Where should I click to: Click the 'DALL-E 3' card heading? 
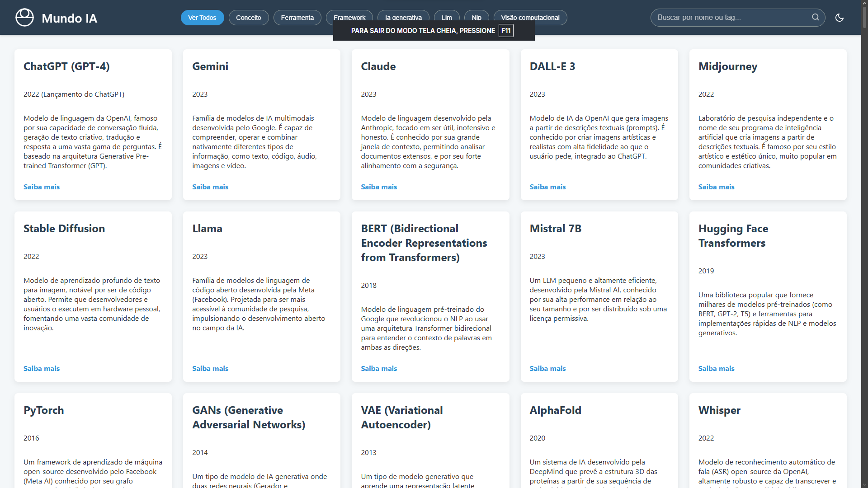(x=552, y=66)
